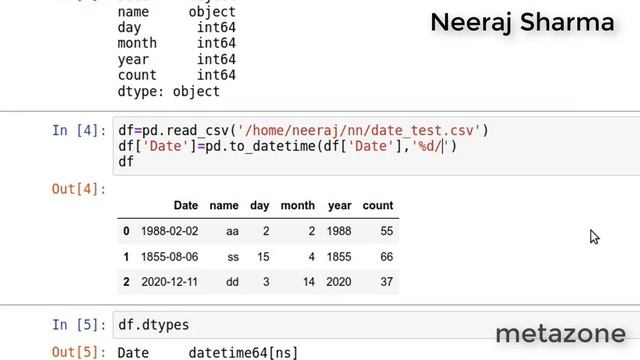Click the In [5] df.dtypes code cell
Image resolution: width=640 pixels, height=360 pixels.
[376, 325]
